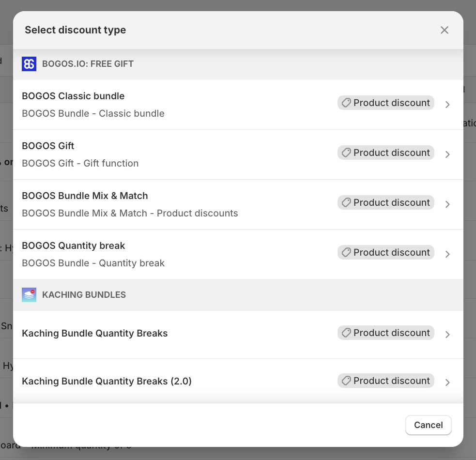Image resolution: width=476 pixels, height=460 pixels.
Task: Click Product discount tag on BOGOS Classic bundle
Action: pos(386,103)
